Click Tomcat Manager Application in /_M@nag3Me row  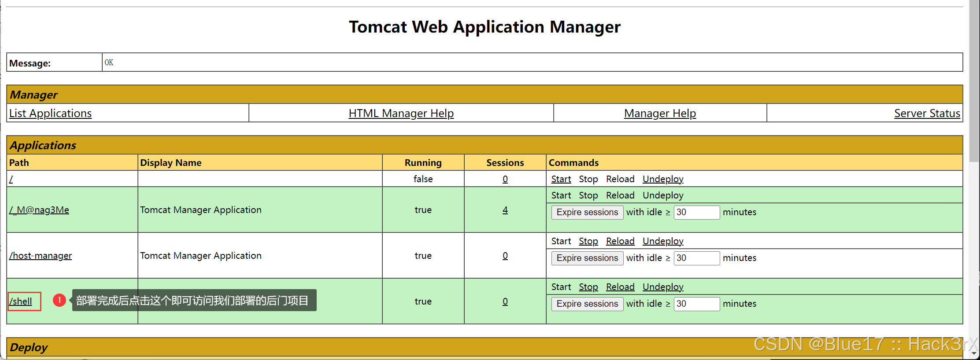[201, 210]
